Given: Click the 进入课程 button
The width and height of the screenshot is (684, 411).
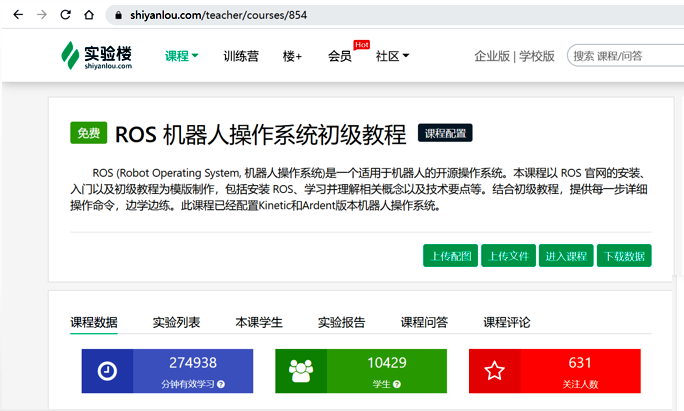Looking at the screenshot, I should [x=566, y=256].
